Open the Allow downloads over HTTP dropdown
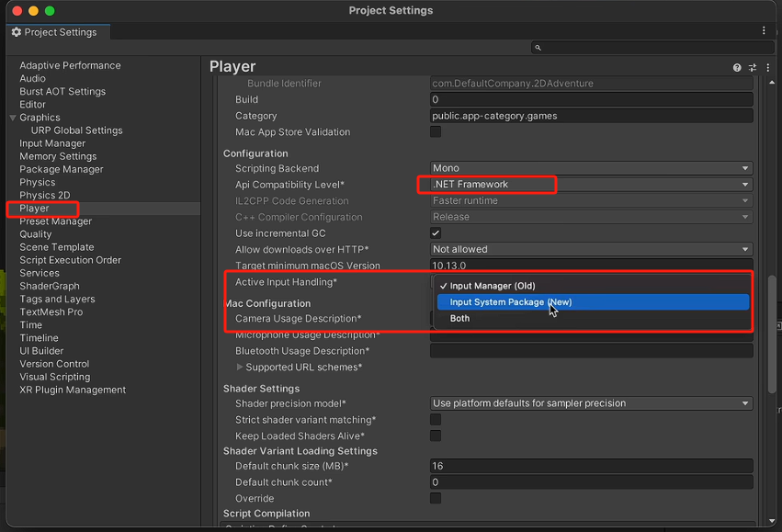The height and width of the screenshot is (532, 782). [x=592, y=249]
